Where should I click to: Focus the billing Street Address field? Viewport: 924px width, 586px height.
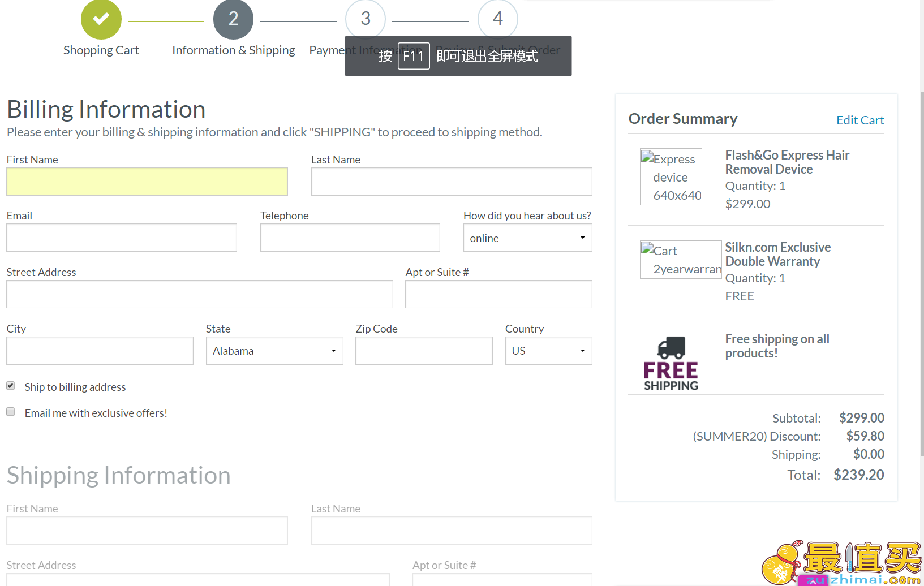tap(200, 294)
